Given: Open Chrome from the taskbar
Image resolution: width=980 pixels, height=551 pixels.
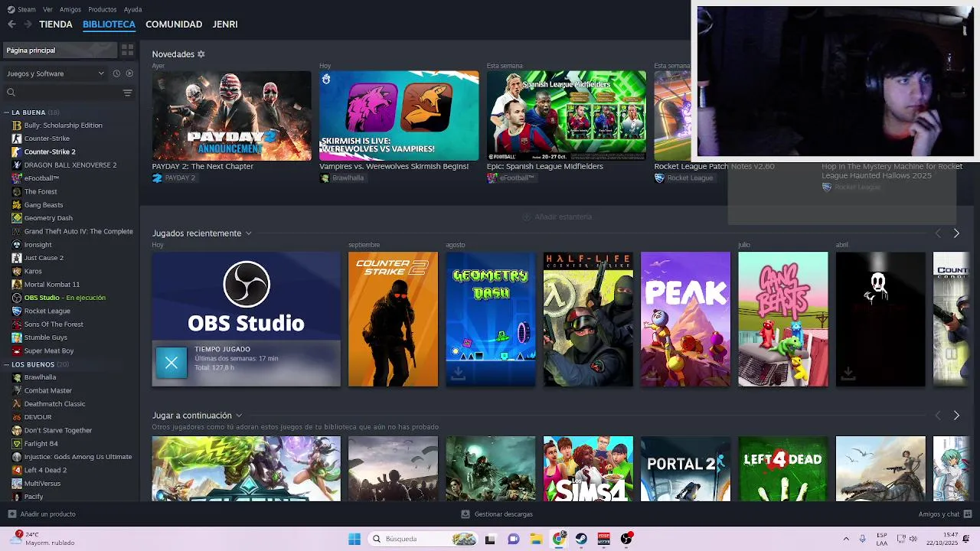Looking at the screenshot, I should [x=559, y=539].
